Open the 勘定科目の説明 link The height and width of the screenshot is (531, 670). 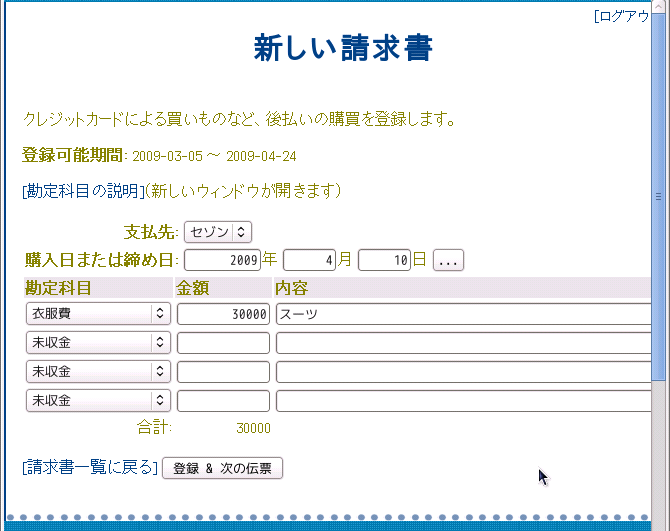tap(83, 191)
